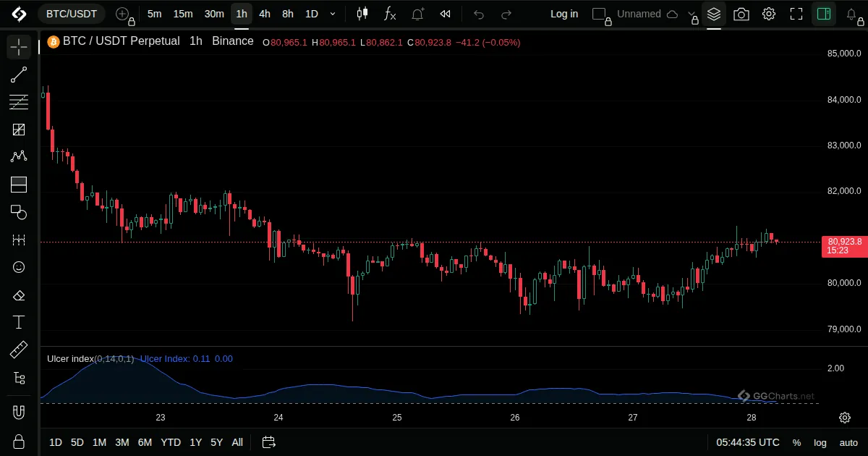Open the object tree panel
Screen dimensions: 868x456
pos(19,378)
